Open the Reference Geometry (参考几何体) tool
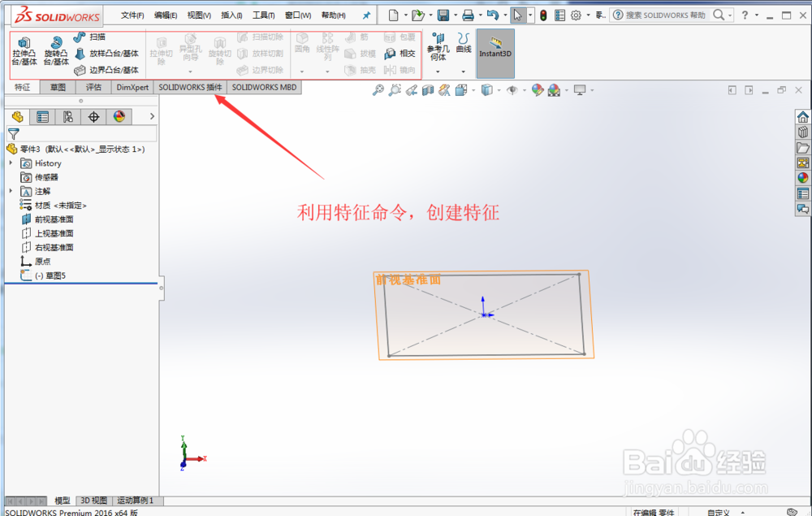 pyautogui.click(x=438, y=46)
